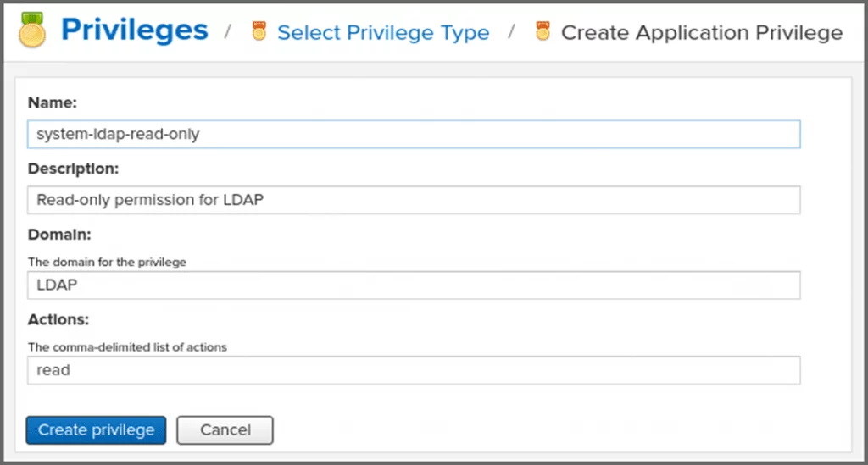Click the slash separator after Privileges
The height and width of the screenshot is (465, 868).
click(228, 32)
